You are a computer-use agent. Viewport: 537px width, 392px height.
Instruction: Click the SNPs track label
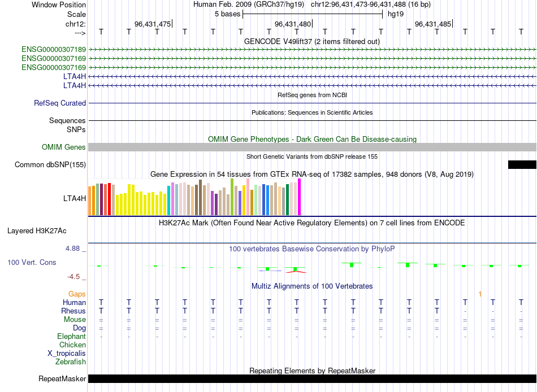click(76, 129)
